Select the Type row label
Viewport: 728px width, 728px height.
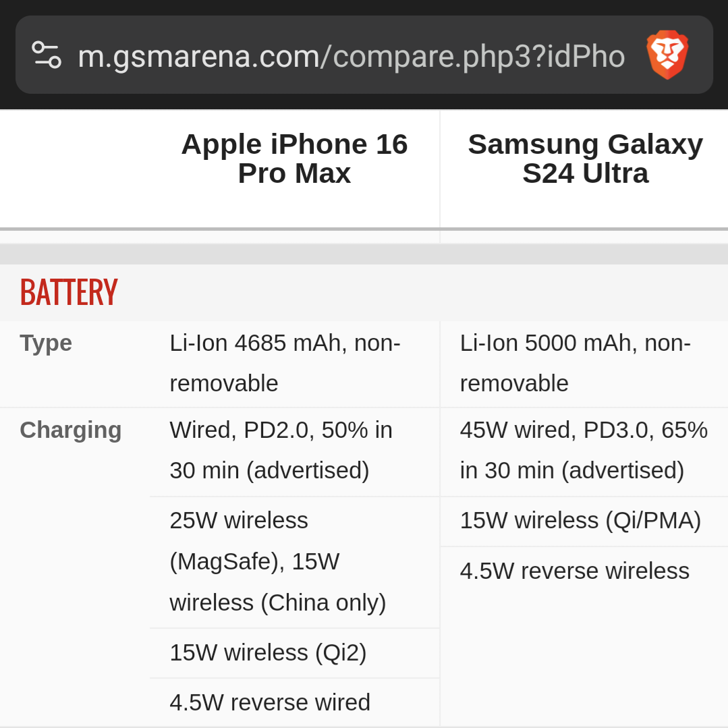(46, 343)
